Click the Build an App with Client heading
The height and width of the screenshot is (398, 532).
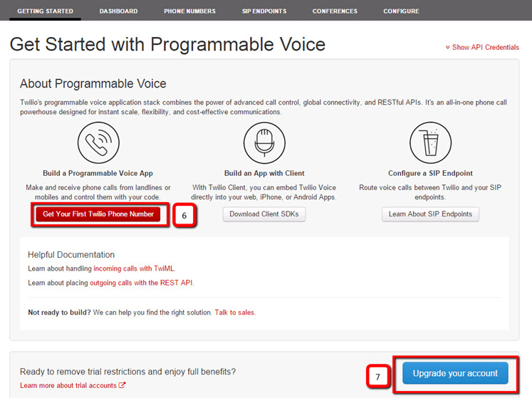pyautogui.click(x=264, y=173)
